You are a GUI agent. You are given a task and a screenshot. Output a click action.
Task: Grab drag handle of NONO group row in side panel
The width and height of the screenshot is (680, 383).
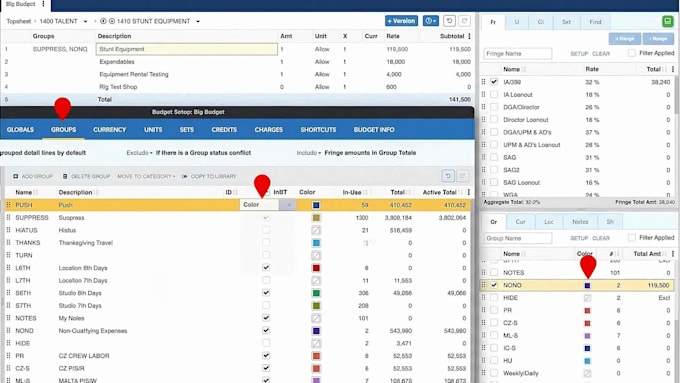[x=484, y=285]
